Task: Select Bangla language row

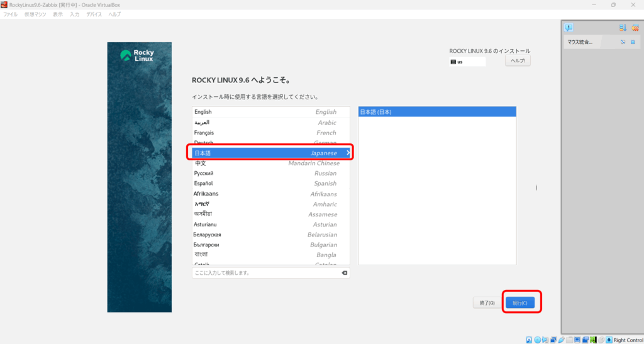Action: coord(270,255)
